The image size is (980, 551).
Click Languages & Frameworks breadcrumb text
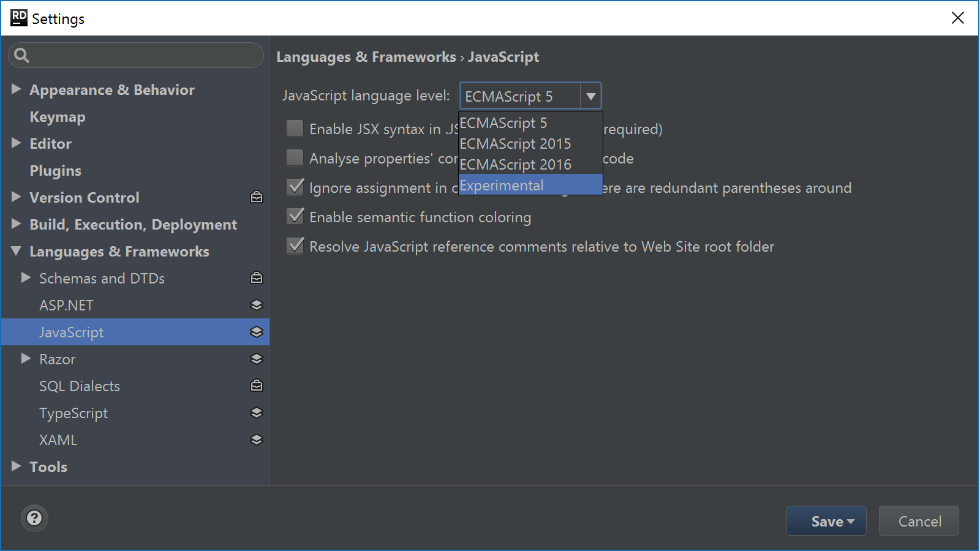pyautogui.click(x=366, y=57)
